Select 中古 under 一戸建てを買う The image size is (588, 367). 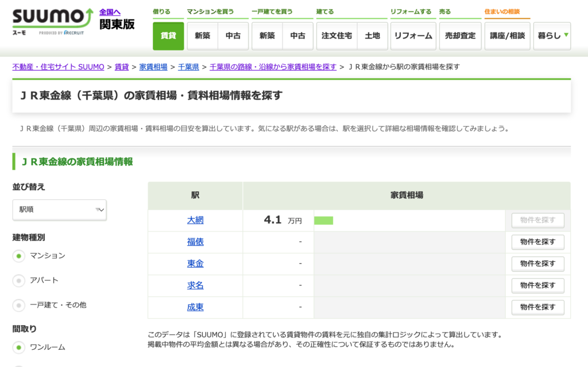(x=298, y=36)
